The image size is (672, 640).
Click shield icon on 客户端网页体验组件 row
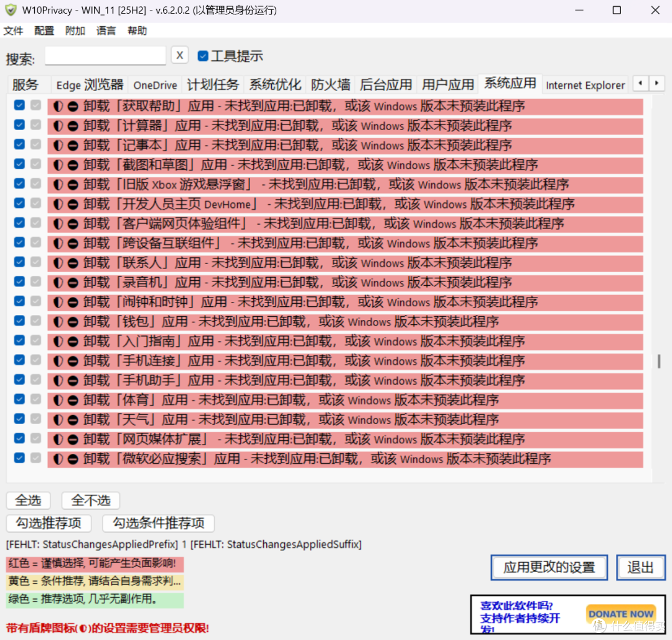[x=58, y=224]
